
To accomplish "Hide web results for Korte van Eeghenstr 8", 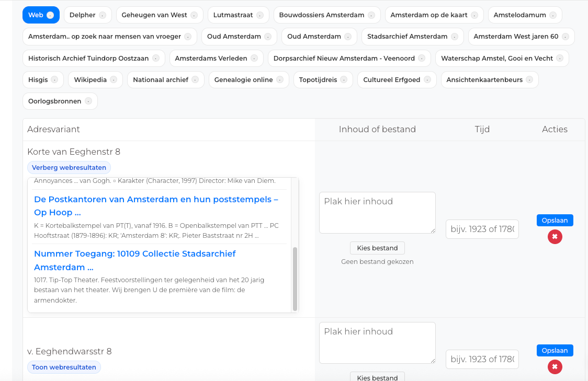I will coord(69,168).
